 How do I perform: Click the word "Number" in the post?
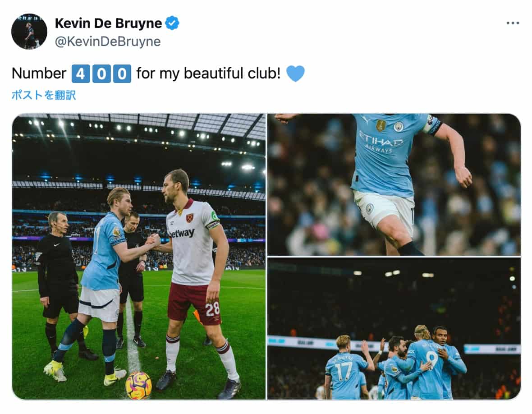coord(39,74)
